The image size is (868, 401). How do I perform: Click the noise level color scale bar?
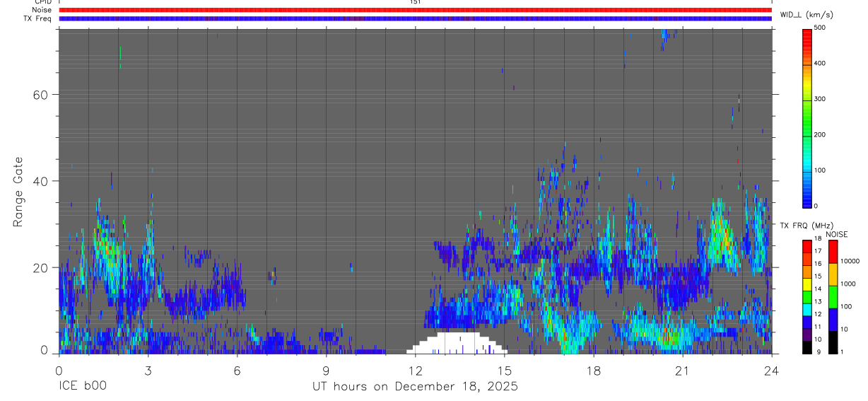click(x=833, y=297)
